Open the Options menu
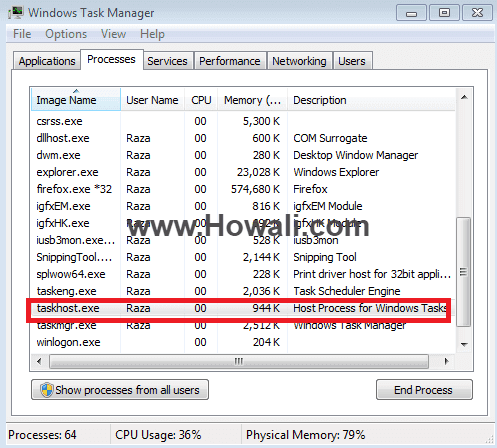497x448 pixels. (x=66, y=34)
